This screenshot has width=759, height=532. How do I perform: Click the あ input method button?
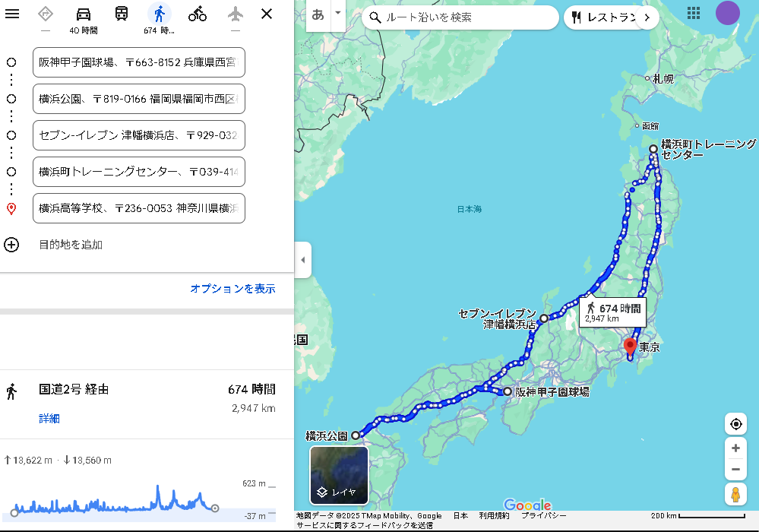point(318,15)
